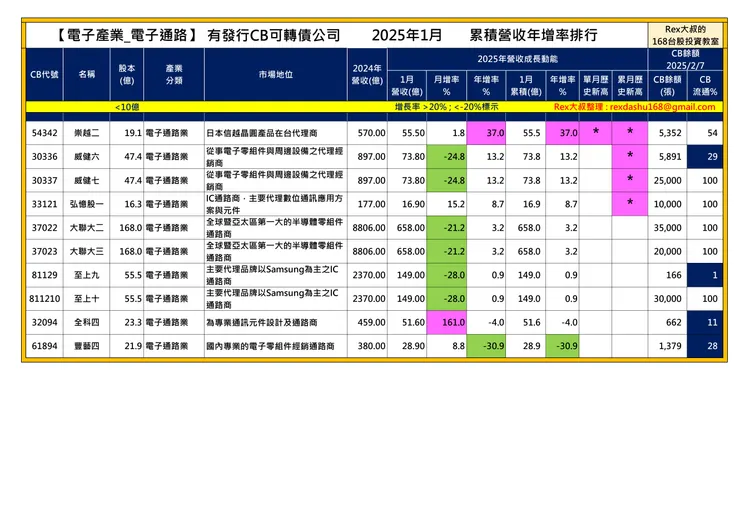Select the 570.00 revenue cell
Screen dimensions: 740x523
coord(367,133)
